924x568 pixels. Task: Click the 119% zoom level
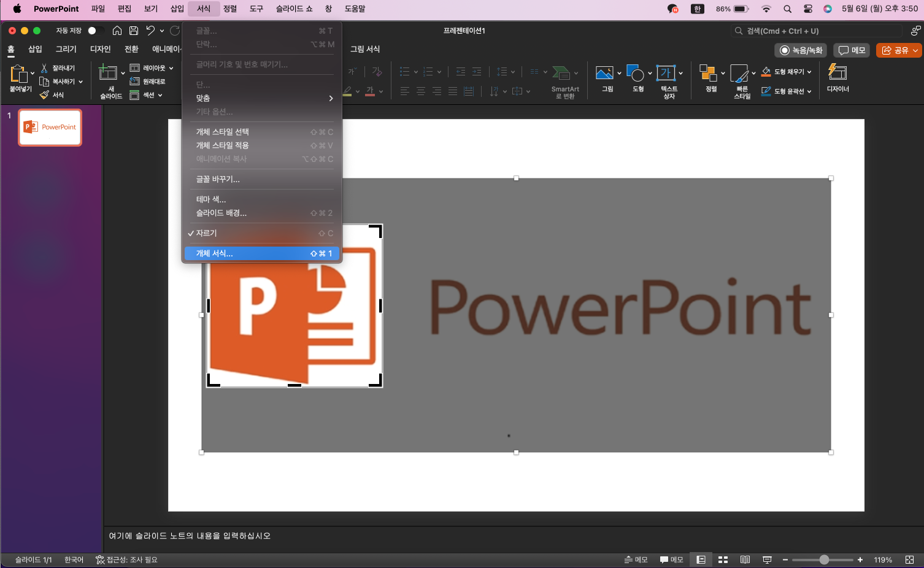tap(883, 559)
